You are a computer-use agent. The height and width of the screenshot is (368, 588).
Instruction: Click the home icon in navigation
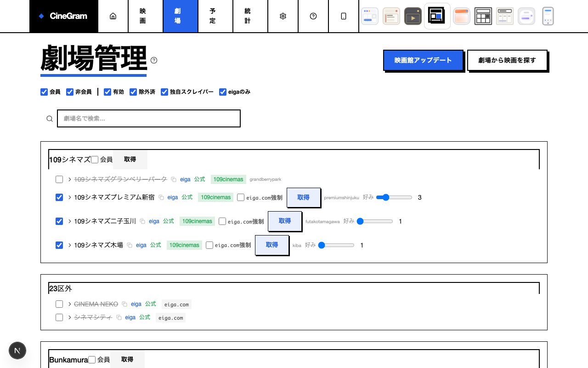coord(113,15)
